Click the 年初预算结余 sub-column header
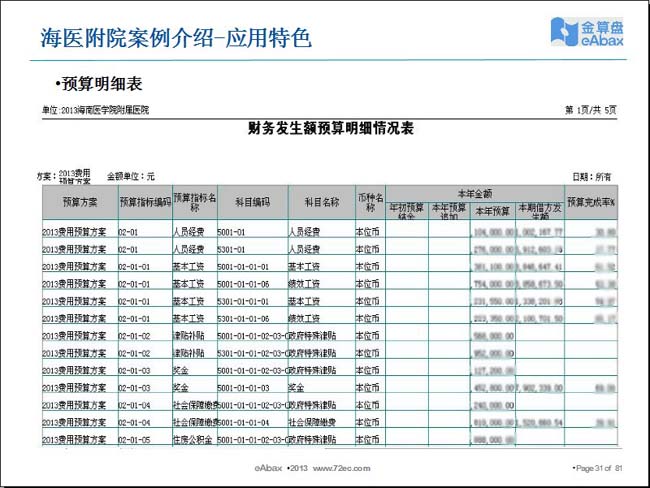The width and height of the screenshot is (650, 488). tap(407, 211)
